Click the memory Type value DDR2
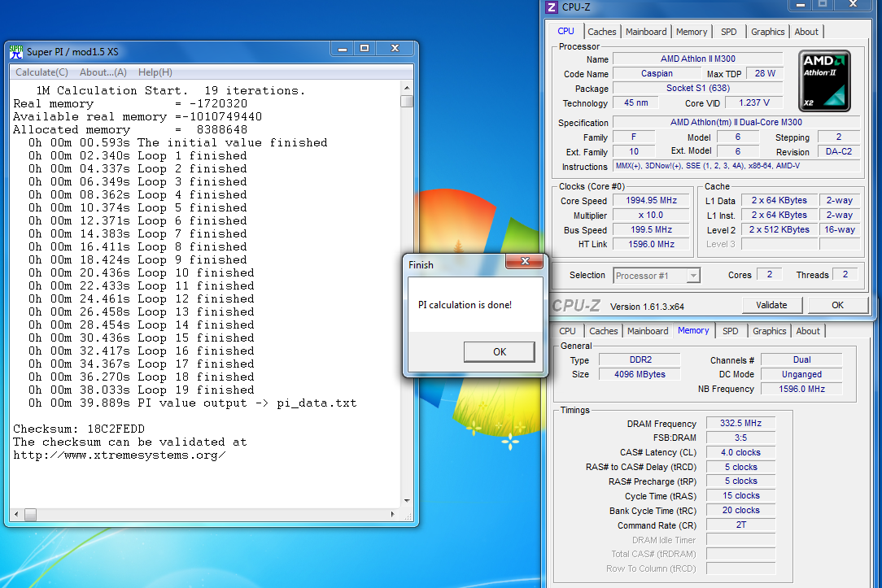 point(640,359)
